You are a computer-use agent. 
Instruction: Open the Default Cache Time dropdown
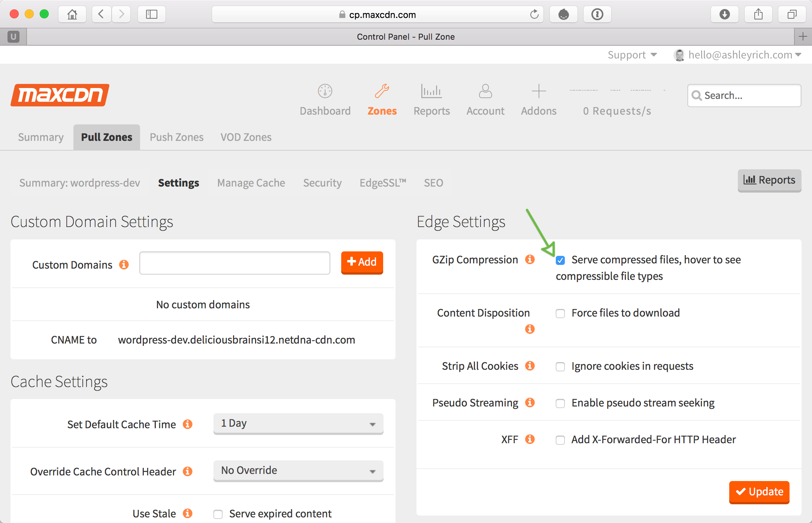pyautogui.click(x=298, y=424)
